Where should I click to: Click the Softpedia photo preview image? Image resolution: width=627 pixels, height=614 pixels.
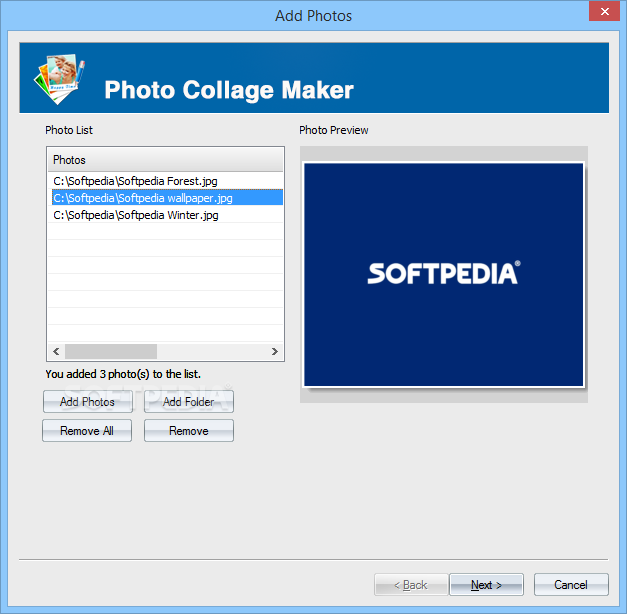click(x=443, y=274)
